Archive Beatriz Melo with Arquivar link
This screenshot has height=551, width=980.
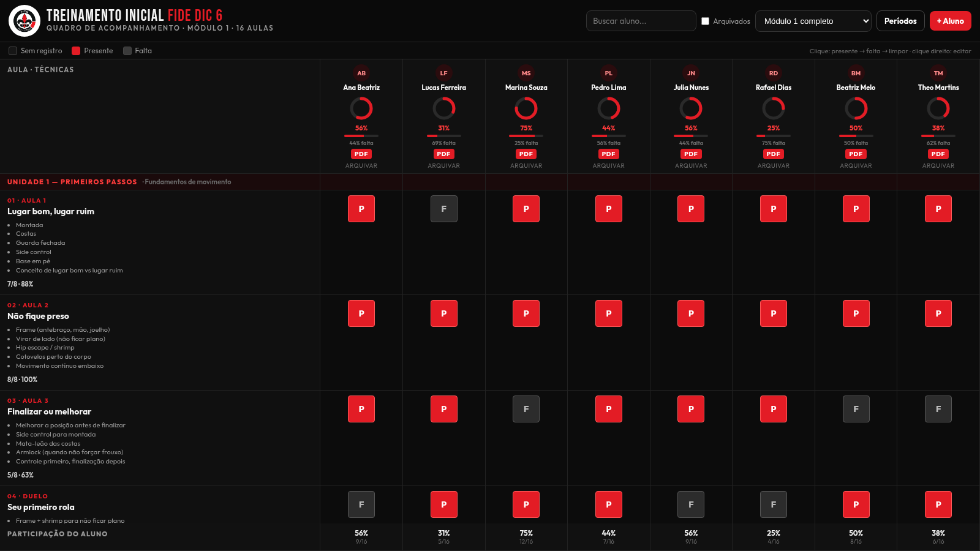856,166
